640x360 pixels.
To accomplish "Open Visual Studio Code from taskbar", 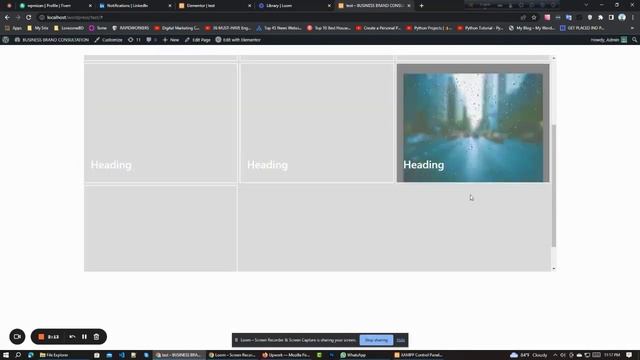I will tap(122, 355).
